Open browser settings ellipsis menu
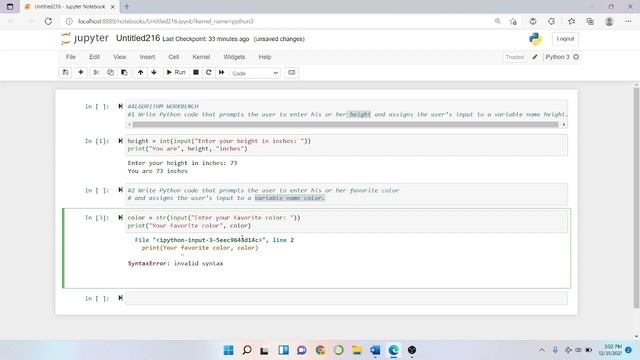 pyautogui.click(x=628, y=21)
